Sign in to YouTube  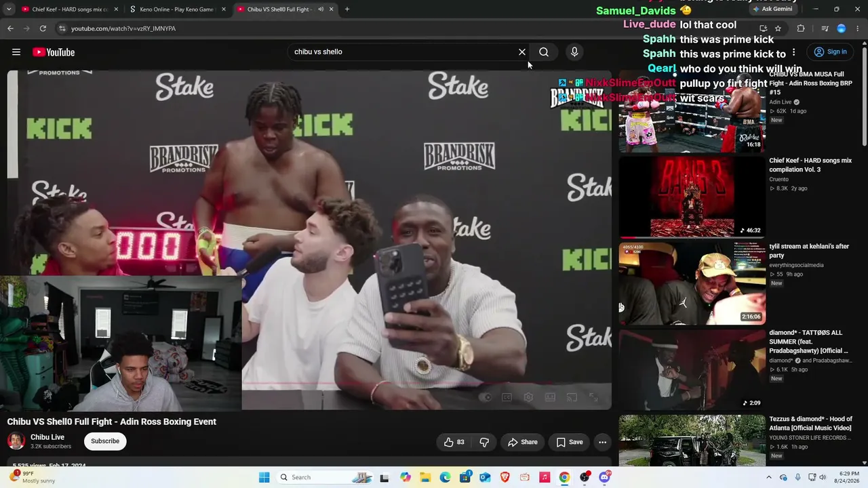(830, 52)
